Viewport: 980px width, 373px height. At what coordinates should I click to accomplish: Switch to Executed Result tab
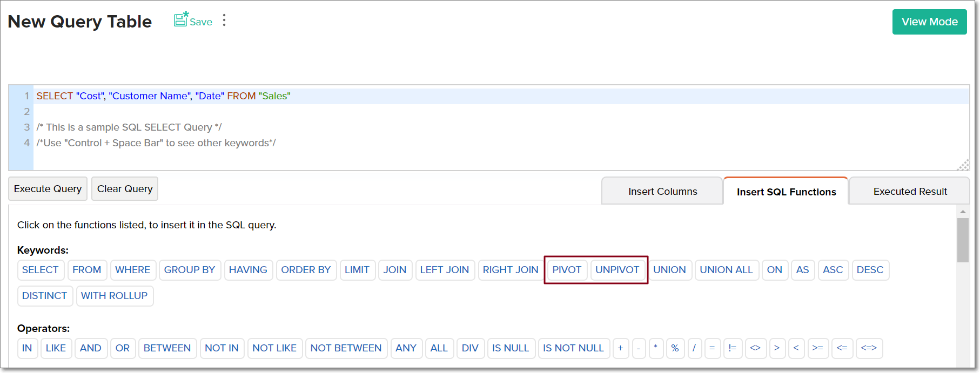click(910, 191)
